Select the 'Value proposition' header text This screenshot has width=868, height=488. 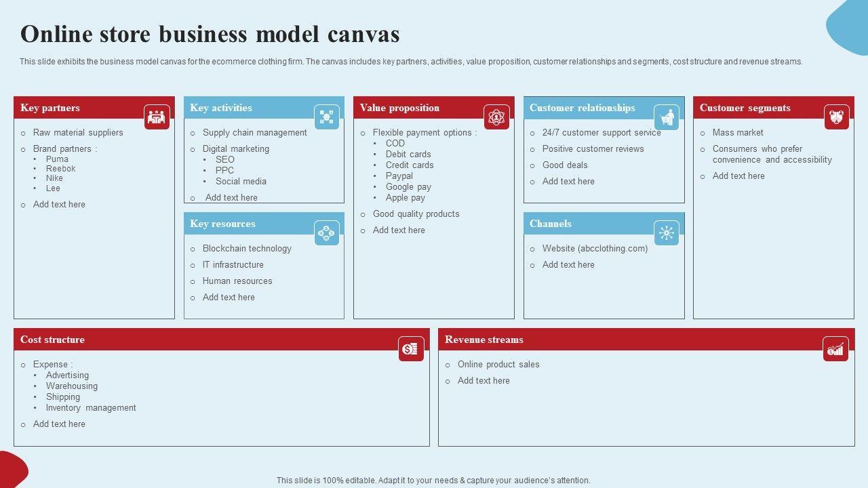399,108
